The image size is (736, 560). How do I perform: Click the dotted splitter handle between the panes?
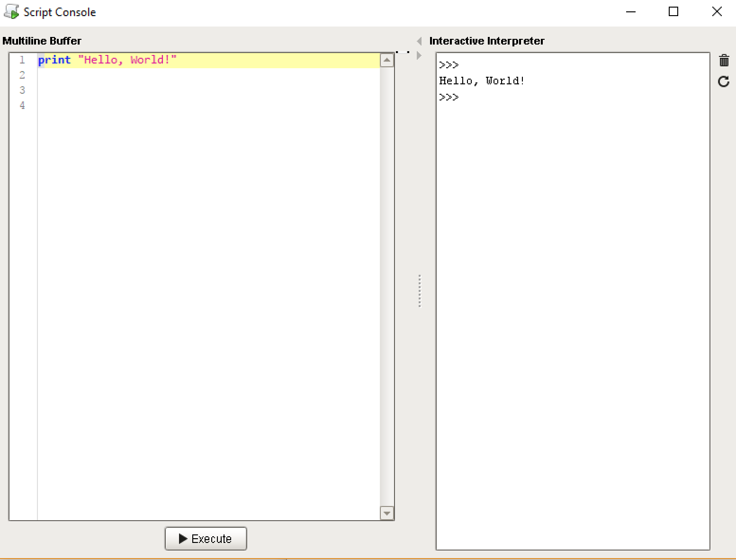(420, 291)
